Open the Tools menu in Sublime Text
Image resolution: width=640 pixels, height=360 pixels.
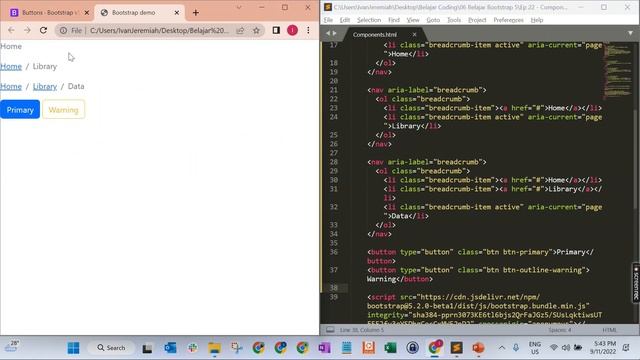pos(454,20)
